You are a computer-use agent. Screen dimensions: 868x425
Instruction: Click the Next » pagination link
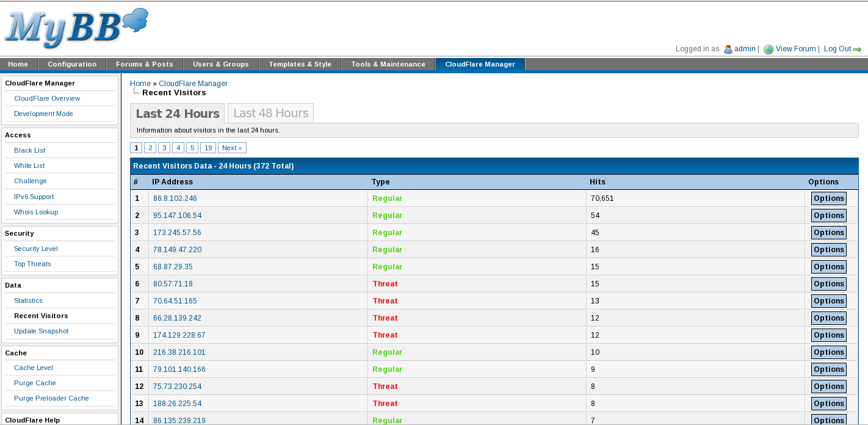(232, 148)
